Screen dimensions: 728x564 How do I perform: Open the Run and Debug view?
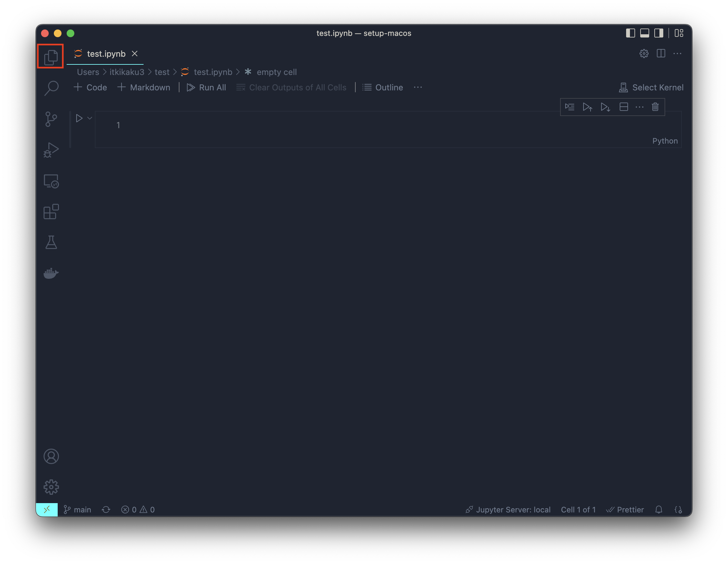[x=51, y=150]
